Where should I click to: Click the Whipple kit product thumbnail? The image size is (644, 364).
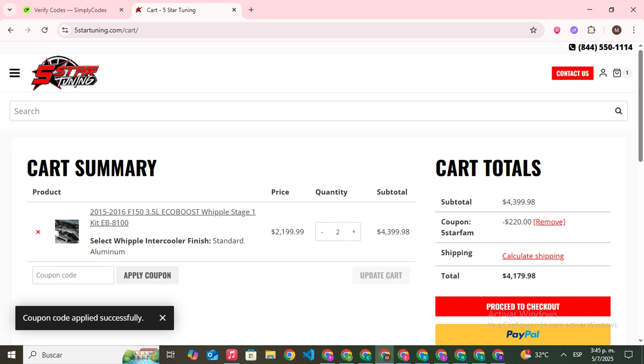coord(67,232)
